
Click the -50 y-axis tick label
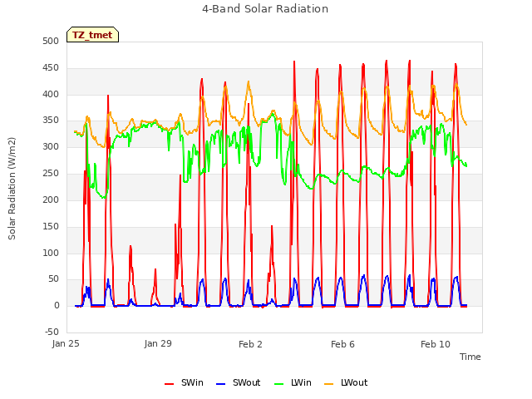52,332
